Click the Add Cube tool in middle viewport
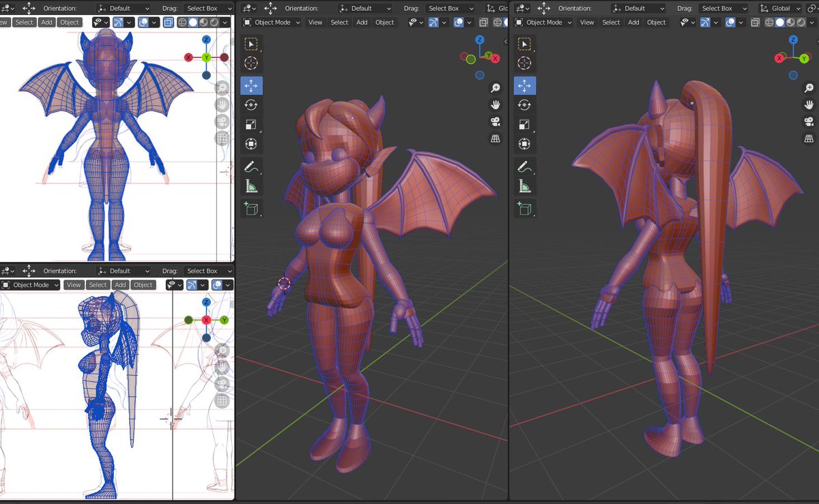The height and width of the screenshot is (504, 819). 251,208
